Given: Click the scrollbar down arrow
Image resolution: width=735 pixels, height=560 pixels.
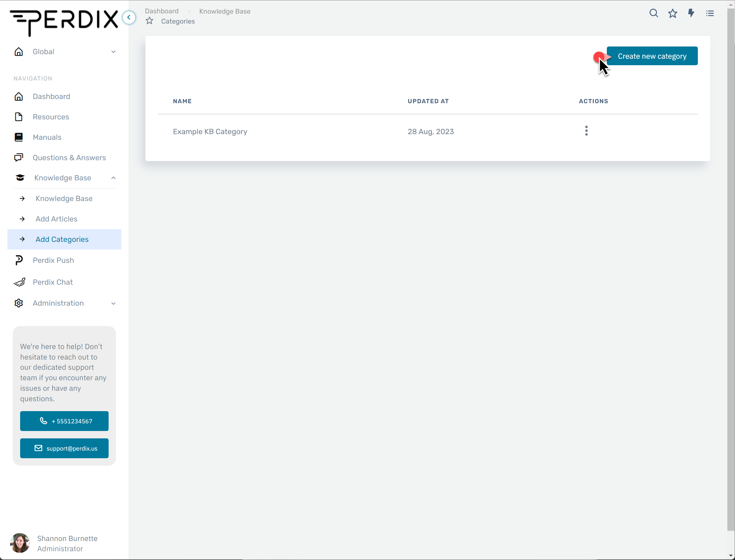Looking at the screenshot, I should [x=731, y=556].
